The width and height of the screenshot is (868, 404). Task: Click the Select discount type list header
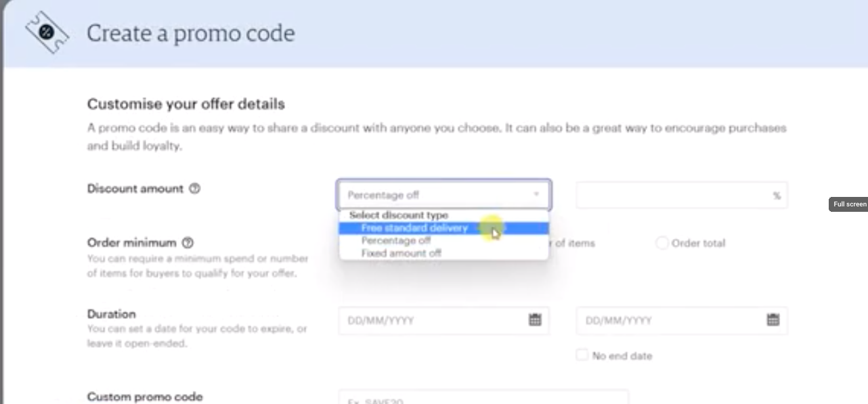click(398, 215)
